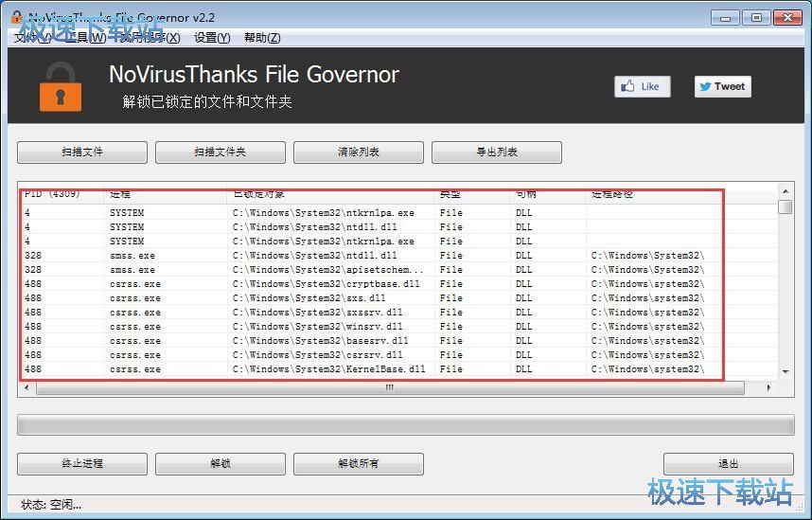Click smss.exe in the apisetschem row

[132, 270]
